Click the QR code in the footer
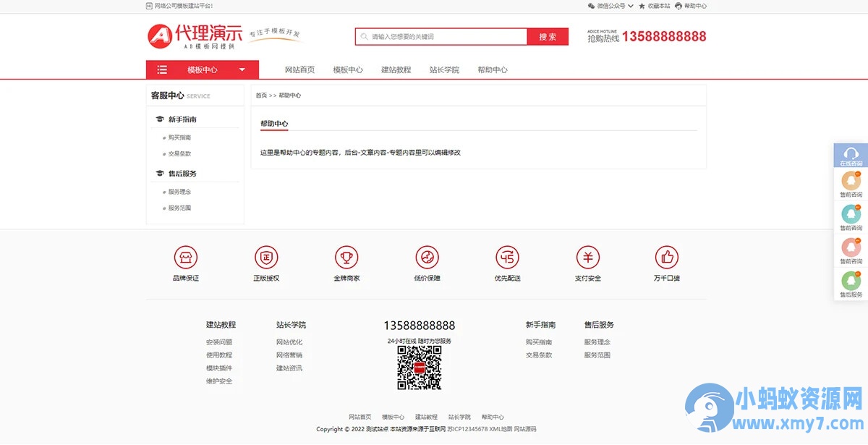This screenshot has width=868, height=445. [420, 368]
